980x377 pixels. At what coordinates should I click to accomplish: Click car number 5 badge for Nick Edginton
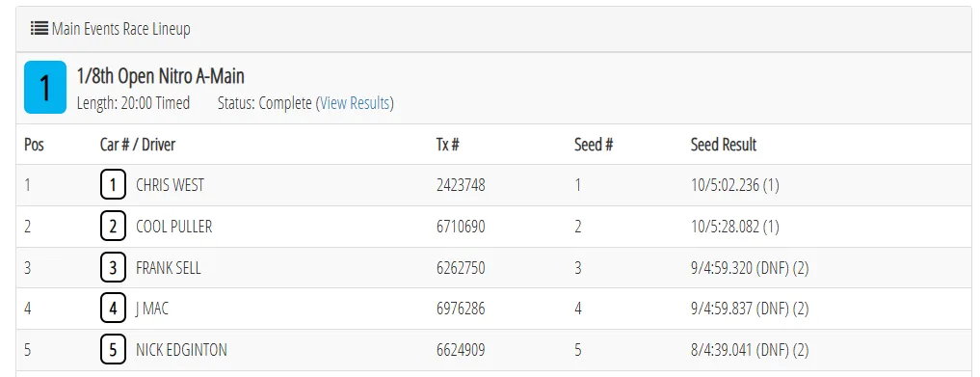113,350
